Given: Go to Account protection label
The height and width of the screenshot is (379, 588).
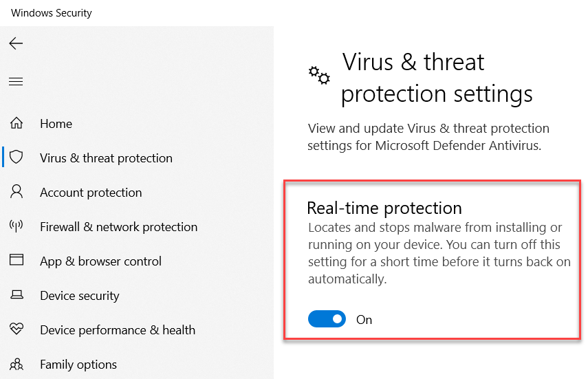Looking at the screenshot, I should [91, 193].
